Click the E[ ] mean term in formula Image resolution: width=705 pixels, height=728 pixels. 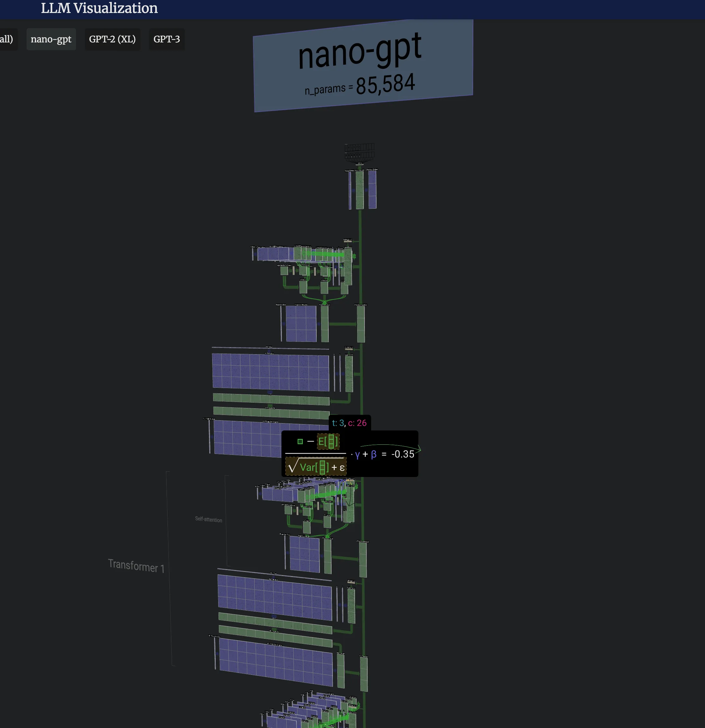(328, 442)
